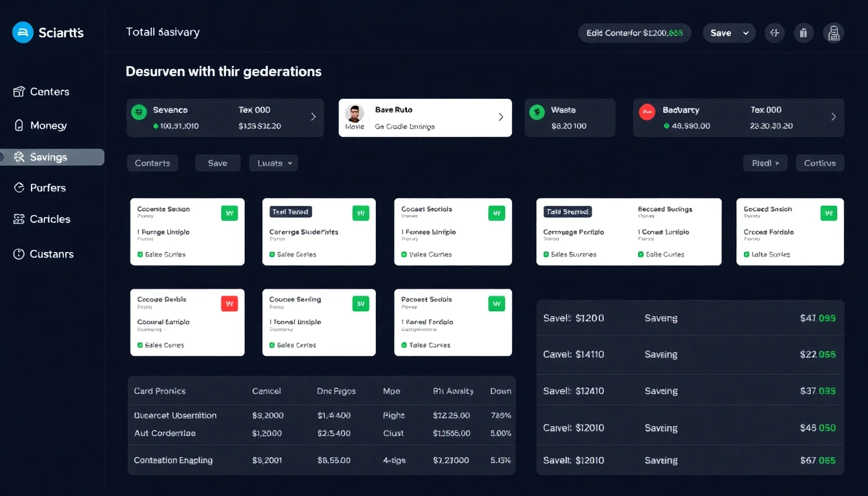Open the Lusts dropdown

coord(273,163)
